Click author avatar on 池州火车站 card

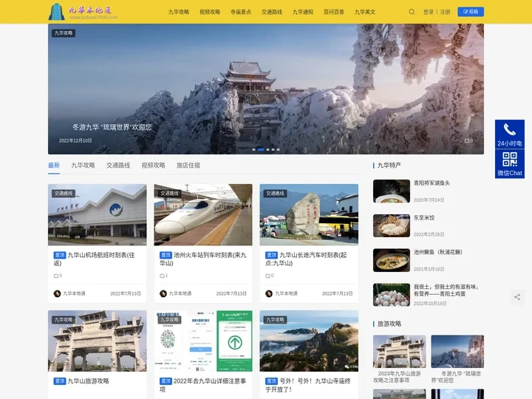tap(163, 293)
